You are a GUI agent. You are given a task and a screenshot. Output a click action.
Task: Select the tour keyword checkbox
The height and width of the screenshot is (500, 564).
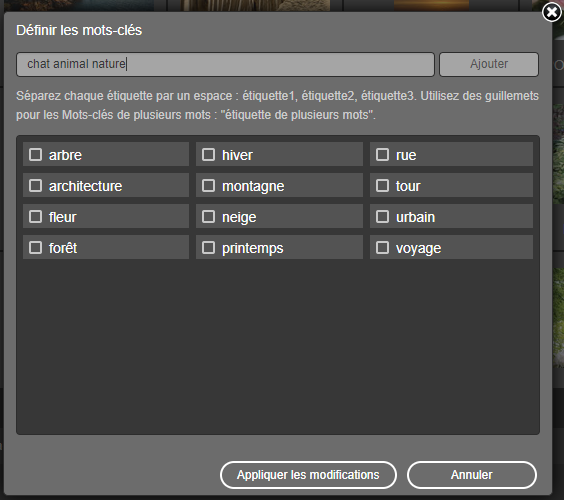point(382,186)
